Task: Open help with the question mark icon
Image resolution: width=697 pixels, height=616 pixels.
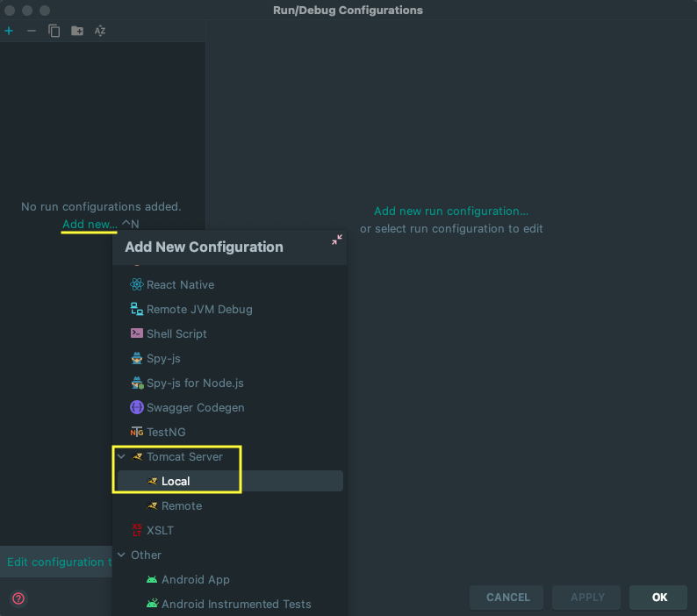Action: (18, 598)
